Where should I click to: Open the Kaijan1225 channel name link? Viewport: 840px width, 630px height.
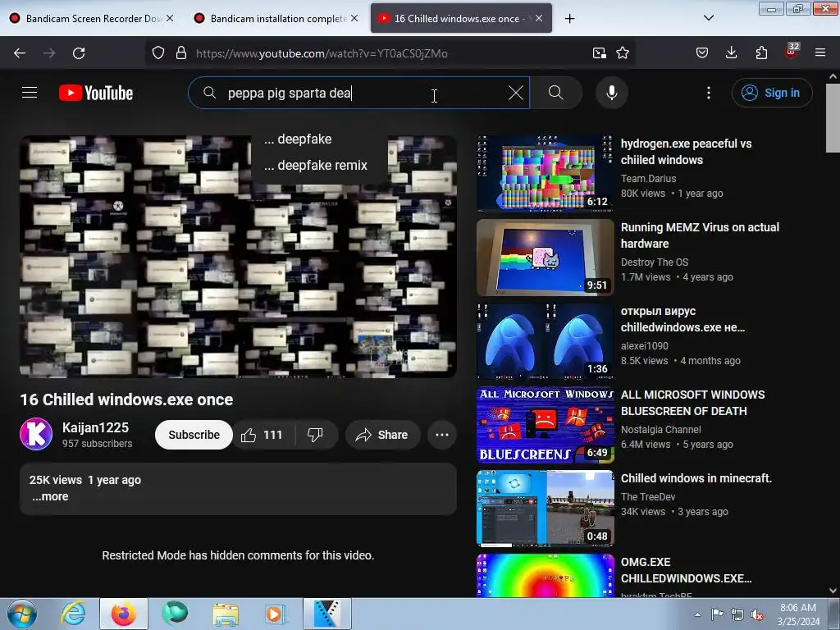(x=95, y=427)
